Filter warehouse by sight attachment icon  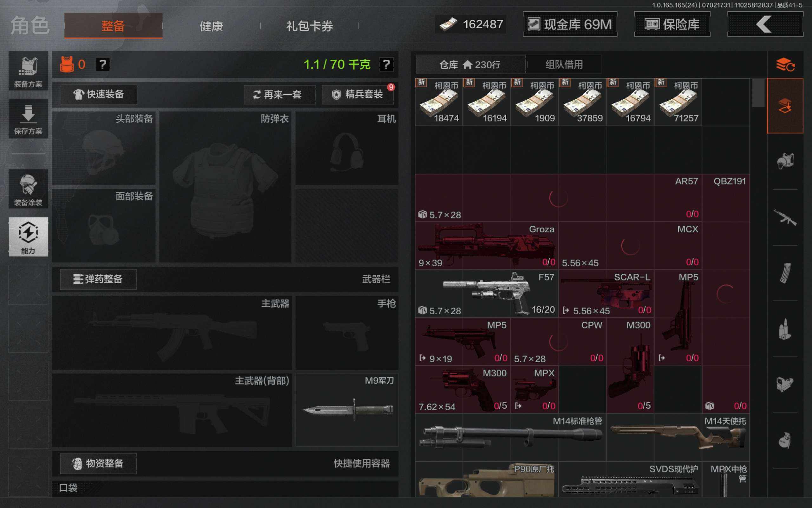[785, 385]
